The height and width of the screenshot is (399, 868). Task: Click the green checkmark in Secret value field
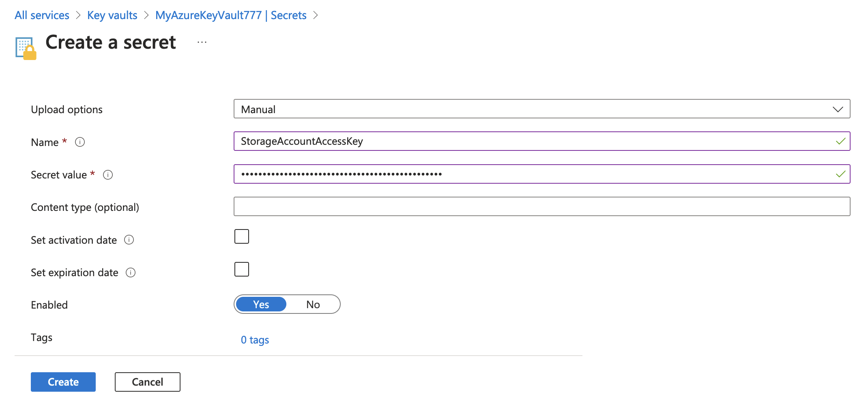(841, 174)
